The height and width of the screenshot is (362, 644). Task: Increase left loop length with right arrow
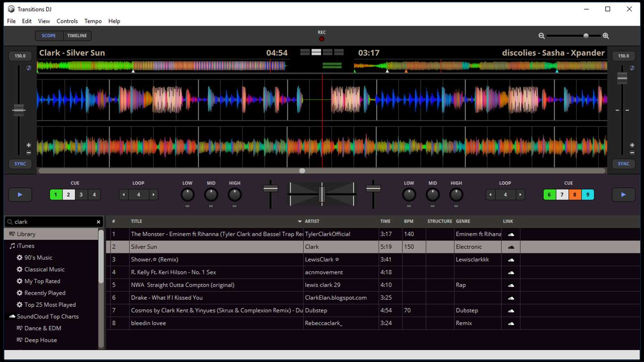[x=153, y=195]
